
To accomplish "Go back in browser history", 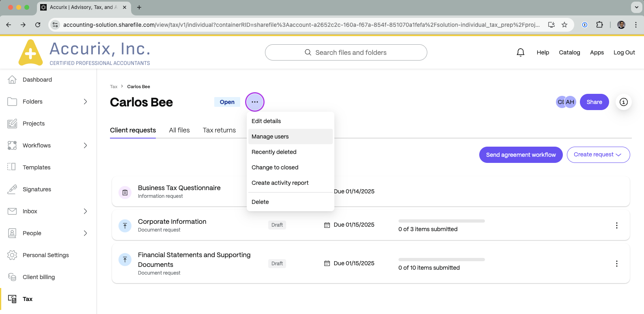I will click(9, 25).
